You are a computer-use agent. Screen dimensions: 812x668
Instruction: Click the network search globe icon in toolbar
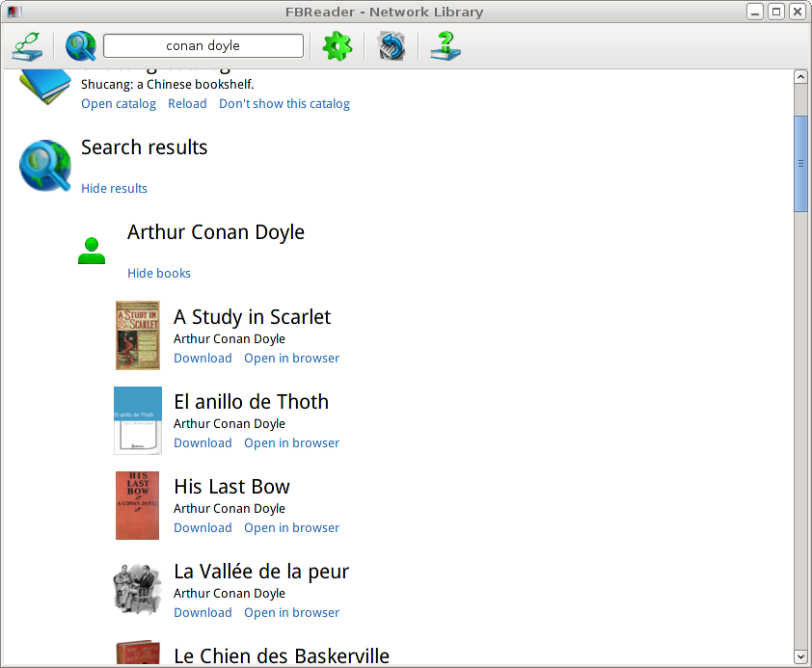click(81, 46)
